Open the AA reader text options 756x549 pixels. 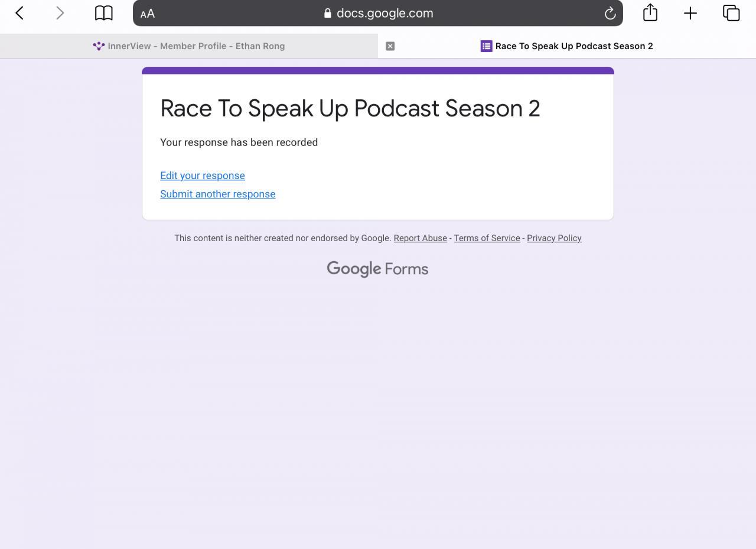click(148, 14)
